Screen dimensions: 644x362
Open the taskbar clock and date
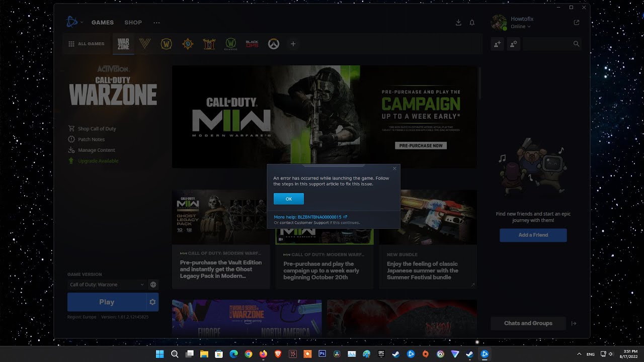(x=629, y=354)
